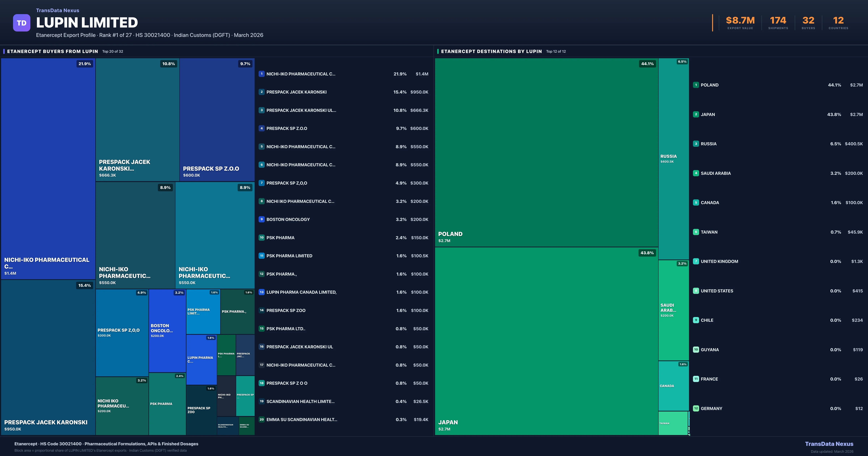The height and width of the screenshot is (456, 868).
Task: Click rank badge 20 beside EMMA SU SCANDINAVIAN
Action: pos(261,420)
